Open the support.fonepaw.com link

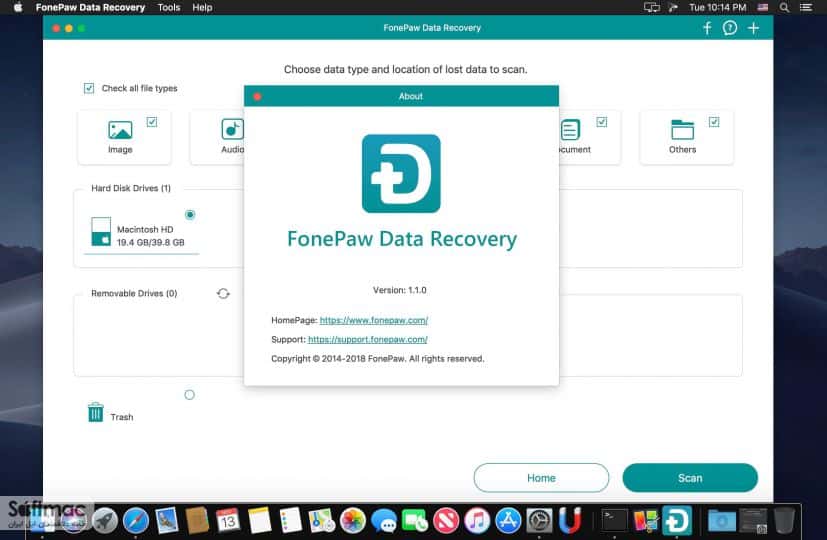(x=368, y=339)
